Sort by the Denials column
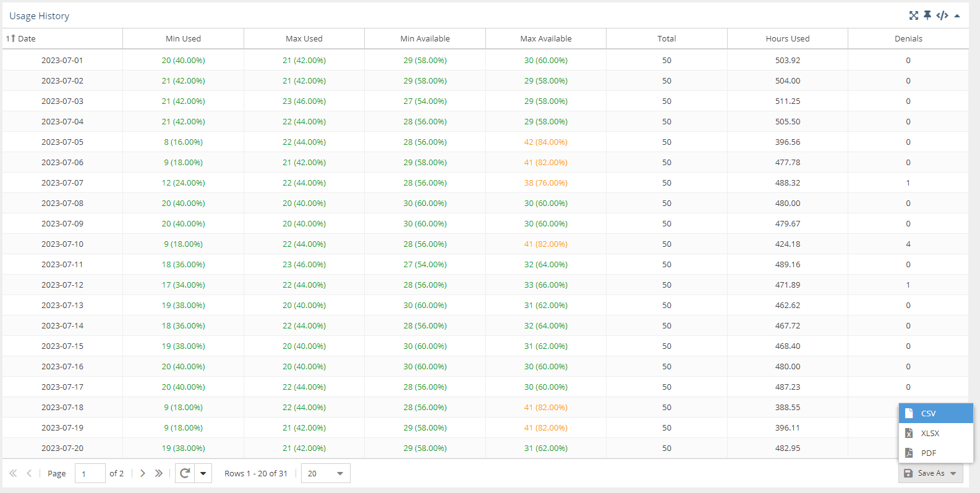 pos(908,38)
